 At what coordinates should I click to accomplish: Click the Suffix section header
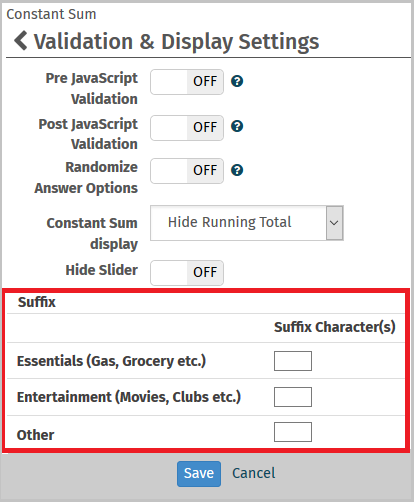click(x=37, y=302)
